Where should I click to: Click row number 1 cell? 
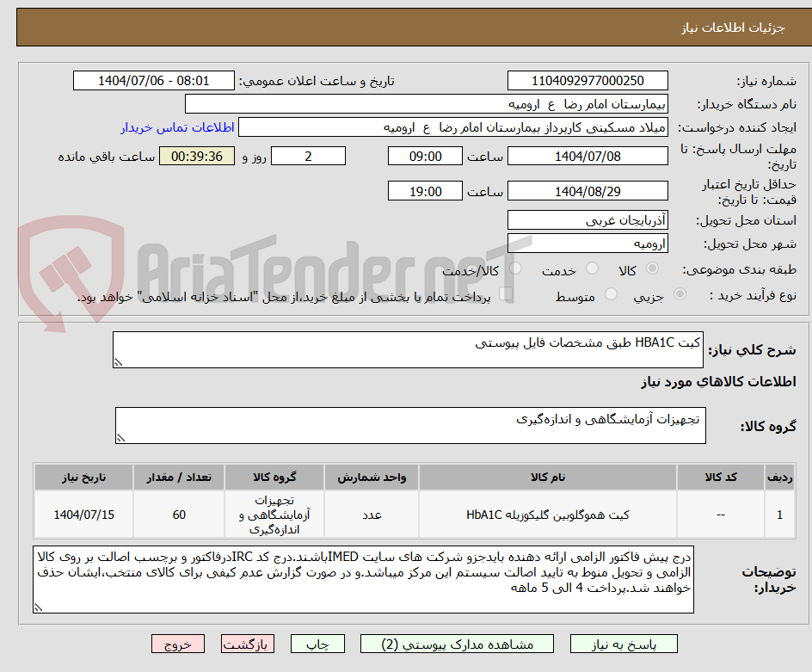tap(780, 515)
